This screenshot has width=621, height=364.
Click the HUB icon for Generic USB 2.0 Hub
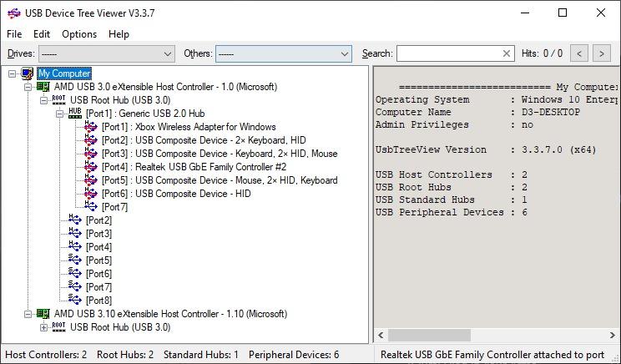click(75, 114)
